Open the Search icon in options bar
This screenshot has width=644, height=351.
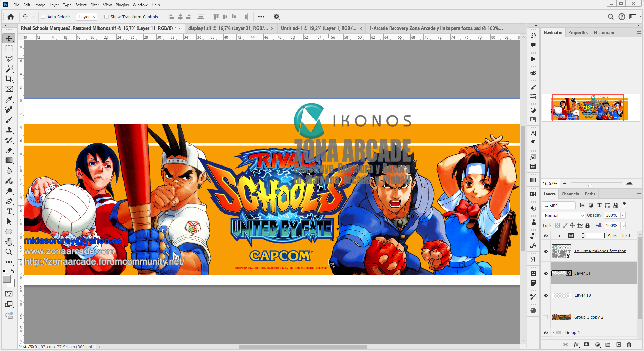click(611, 17)
